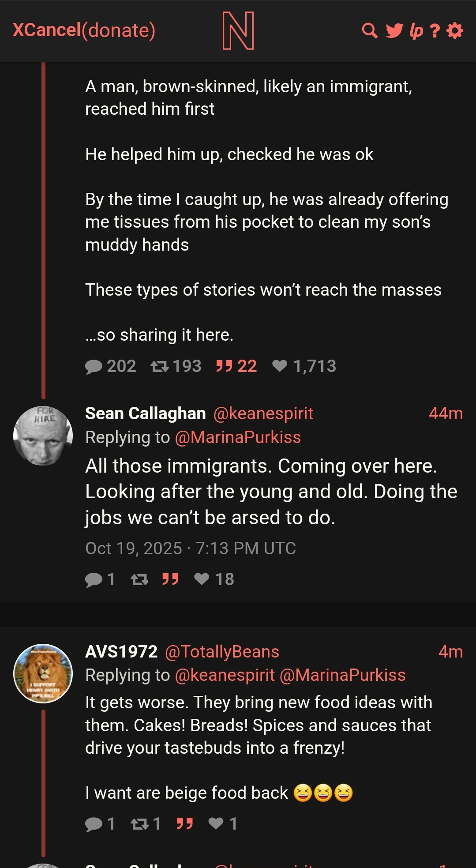Image resolution: width=476 pixels, height=868 pixels.
Task: Click the Nitter N logo
Action: tap(238, 31)
